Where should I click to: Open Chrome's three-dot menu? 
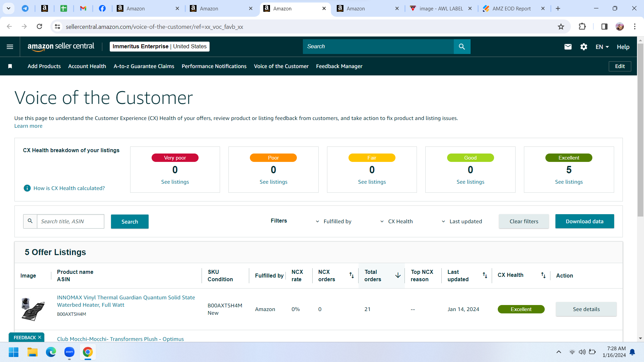click(x=635, y=27)
